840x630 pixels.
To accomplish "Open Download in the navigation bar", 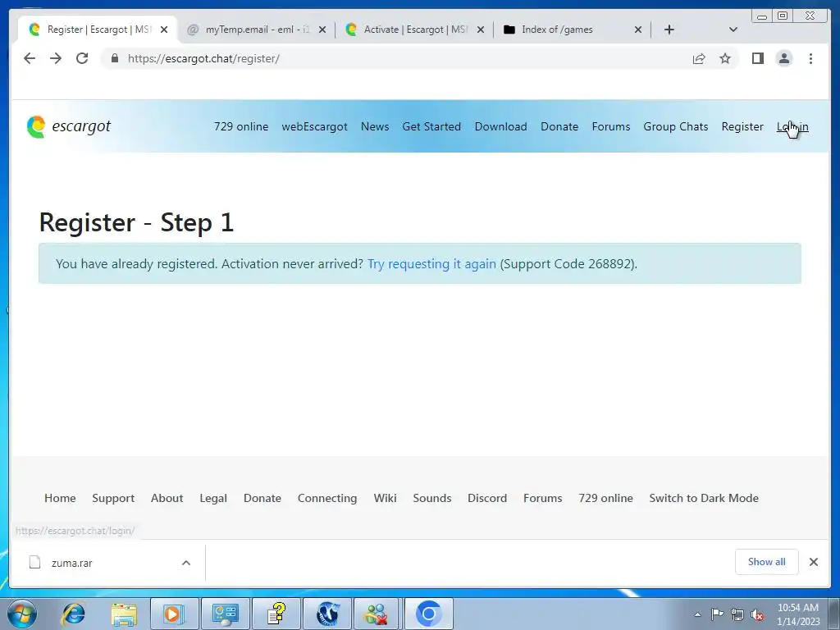I will (501, 126).
